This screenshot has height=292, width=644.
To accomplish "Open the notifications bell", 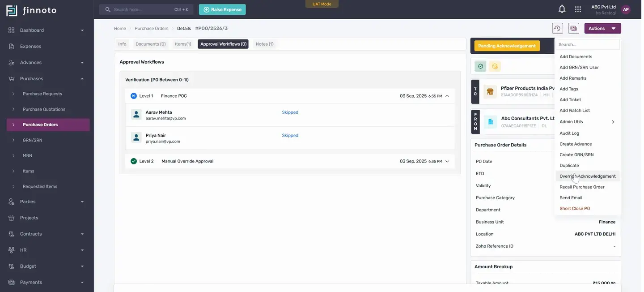I will (x=562, y=9).
